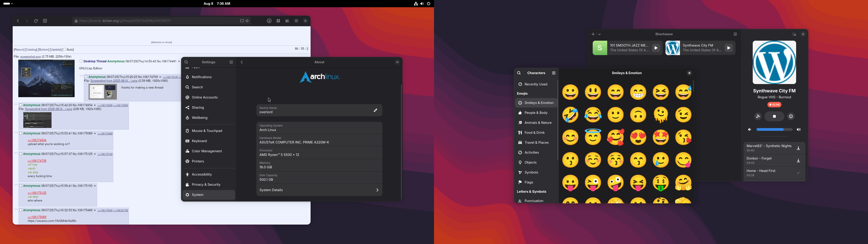Open Online Accounts settings
868x244 pixels.
coord(209,97)
